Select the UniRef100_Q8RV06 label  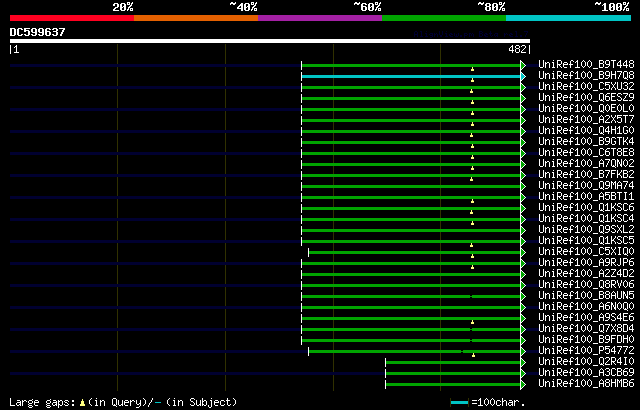(586, 285)
